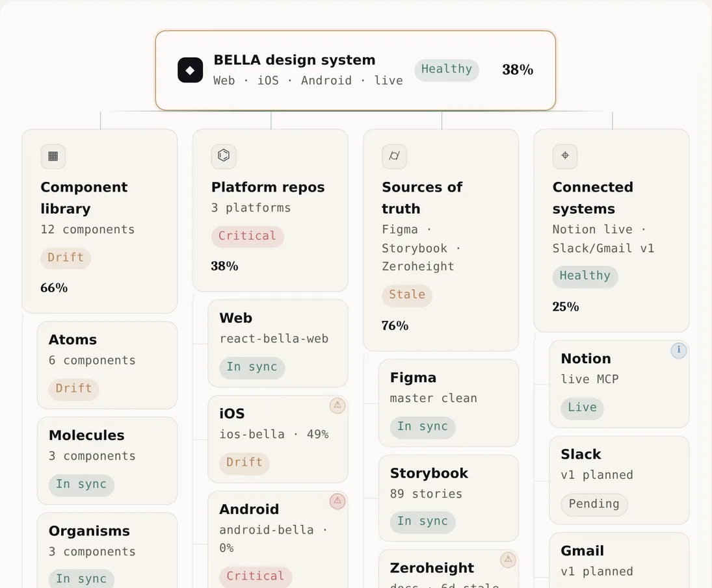Select the BELLA design system title

[295, 60]
